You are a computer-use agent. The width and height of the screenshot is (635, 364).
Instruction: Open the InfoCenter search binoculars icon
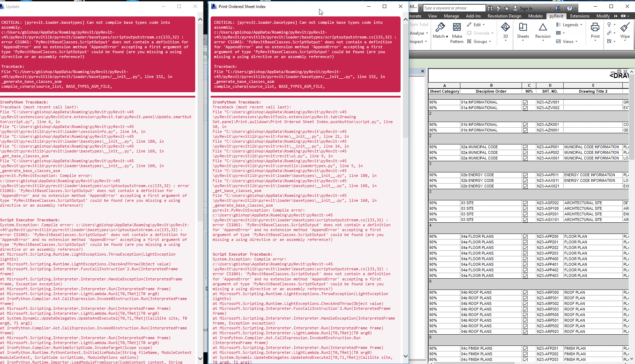click(x=490, y=8)
